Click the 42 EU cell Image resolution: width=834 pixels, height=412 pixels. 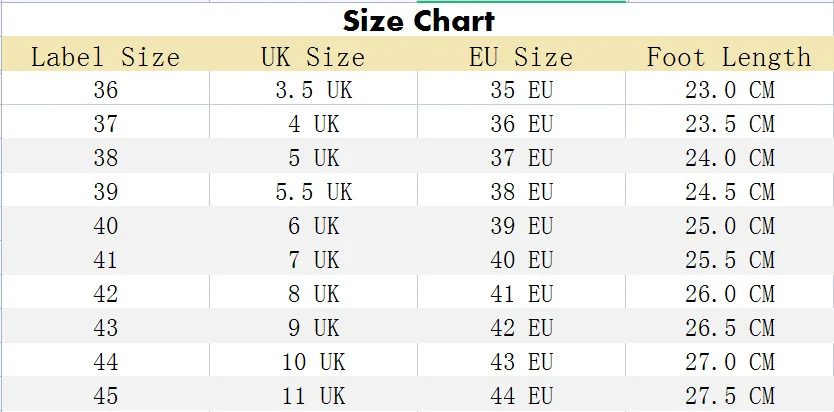coord(521,326)
